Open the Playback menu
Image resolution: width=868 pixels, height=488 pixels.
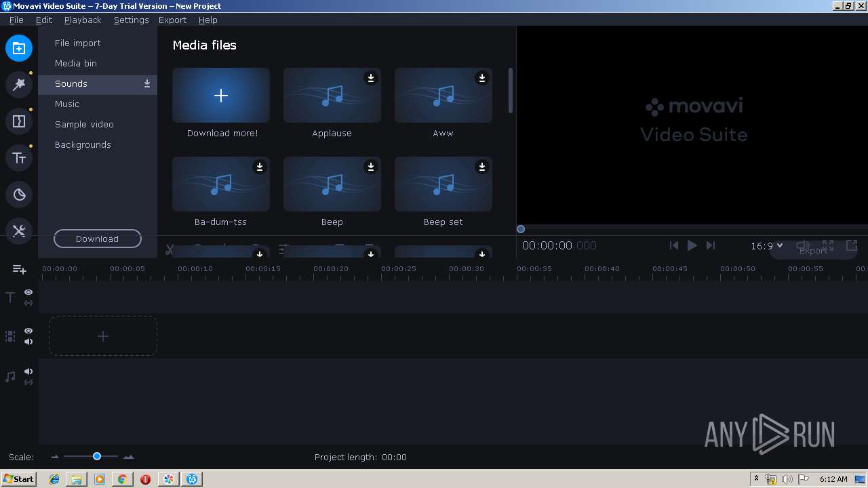tap(83, 20)
